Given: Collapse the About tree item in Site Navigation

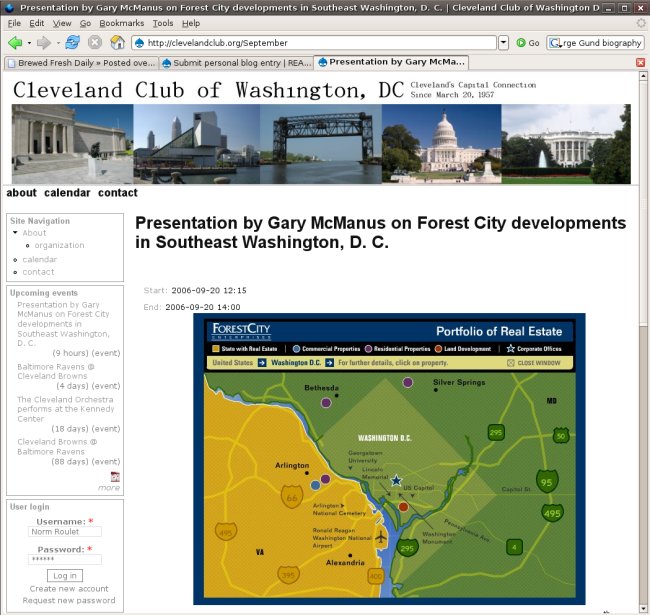Looking at the screenshot, I should 15,232.
